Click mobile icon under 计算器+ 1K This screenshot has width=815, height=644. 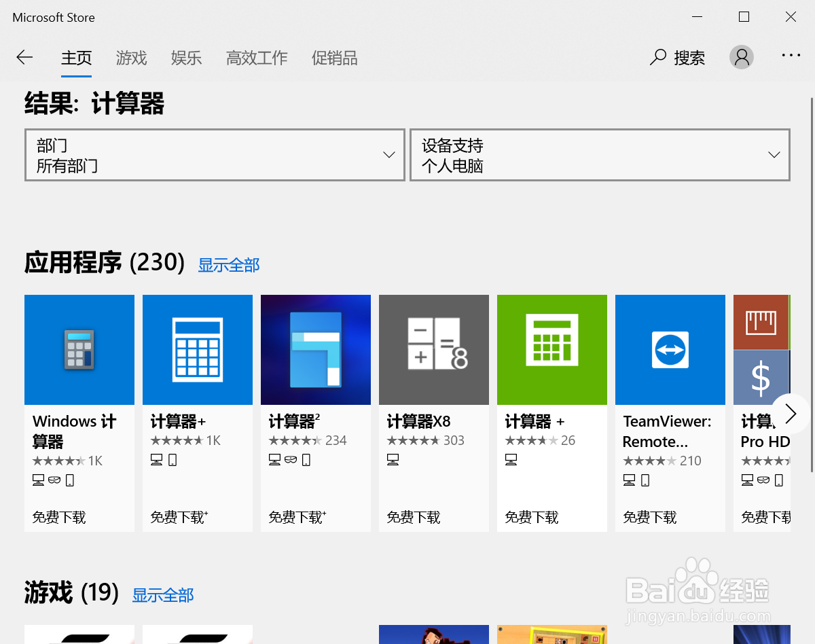(x=173, y=460)
